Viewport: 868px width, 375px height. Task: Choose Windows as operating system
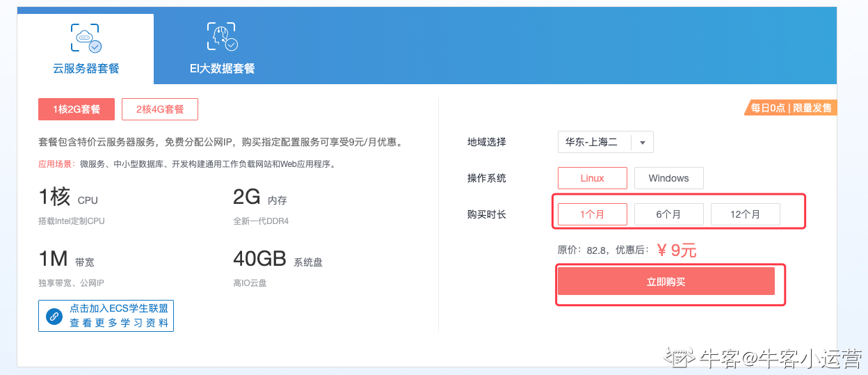(668, 178)
